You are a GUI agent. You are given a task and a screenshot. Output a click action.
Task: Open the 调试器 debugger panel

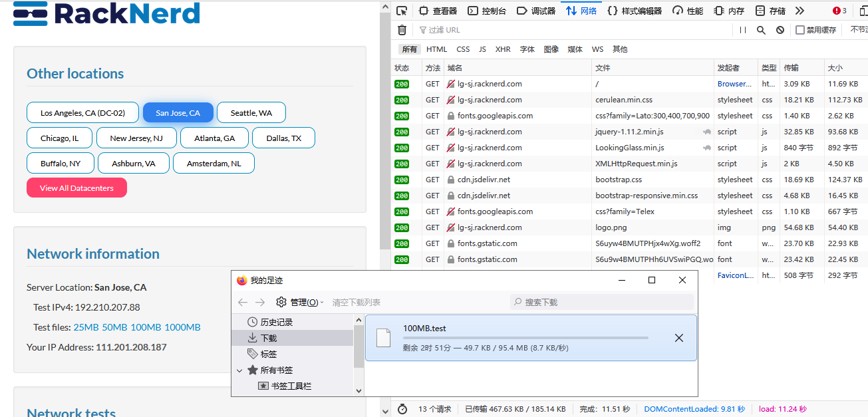click(536, 11)
